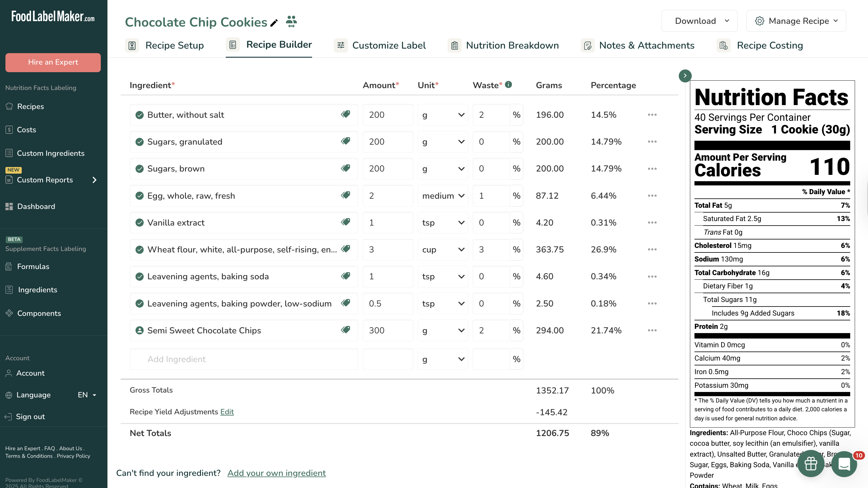
Task: Click the tag icon for Butter, without salt
Action: click(x=345, y=114)
